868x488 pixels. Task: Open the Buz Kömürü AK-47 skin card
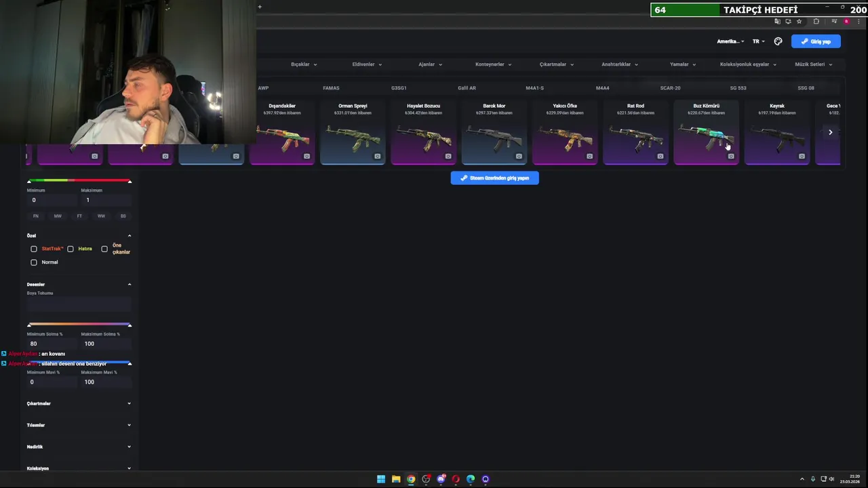point(706,133)
